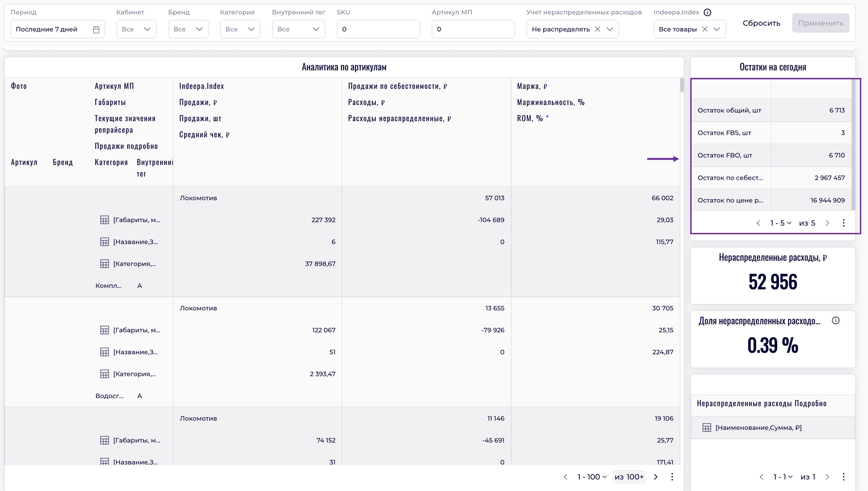Viewport: 868px width, 491px height.
Task: Clear the 'Все товары' filter with X
Action: click(705, 29)
